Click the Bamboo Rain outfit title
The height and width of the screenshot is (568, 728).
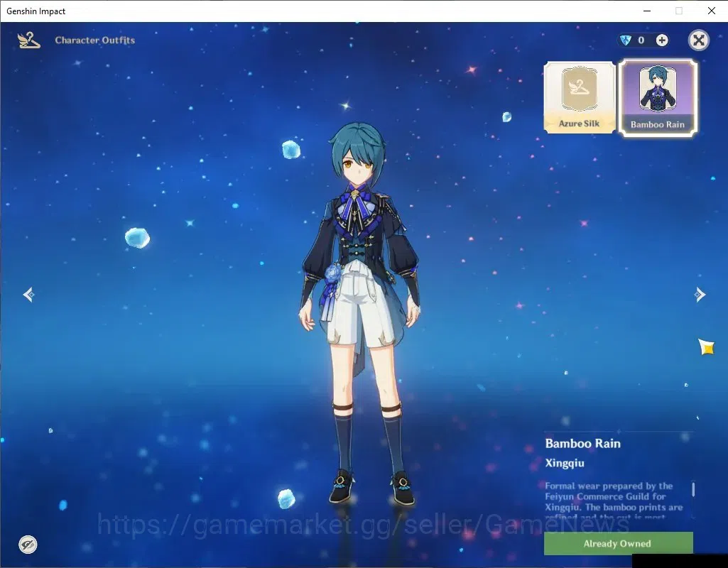(x=582, y=444)
